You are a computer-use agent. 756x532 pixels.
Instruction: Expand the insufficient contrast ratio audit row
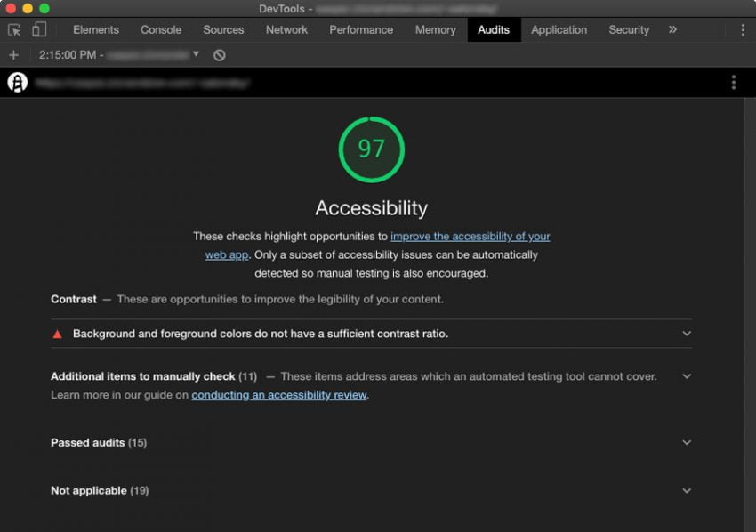click(686, 333)
